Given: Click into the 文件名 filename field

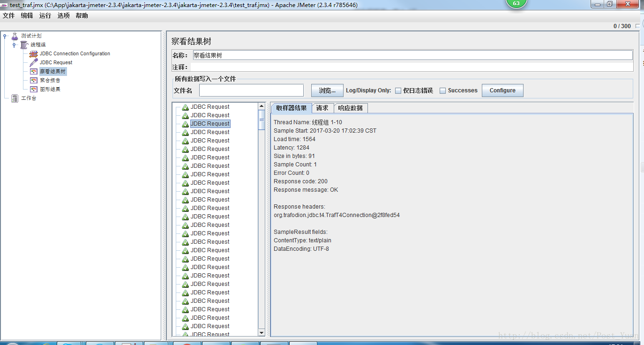Looking at the screenshot, I should coord(251,90).
